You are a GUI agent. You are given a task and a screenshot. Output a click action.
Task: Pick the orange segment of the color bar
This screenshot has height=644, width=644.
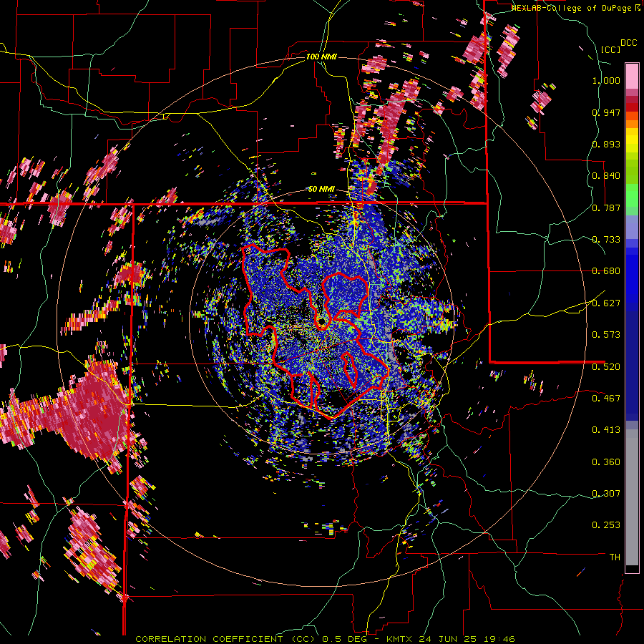click(x=632, y=124)
